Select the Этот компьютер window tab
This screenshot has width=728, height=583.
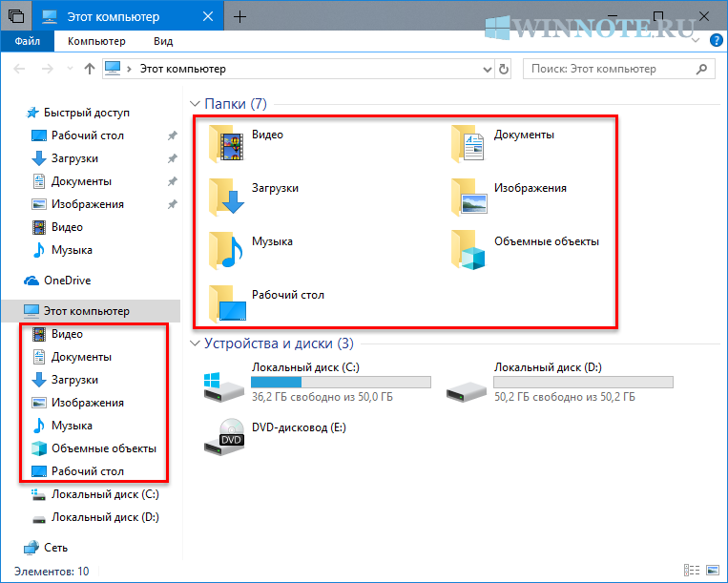click(x=128, y=17)
